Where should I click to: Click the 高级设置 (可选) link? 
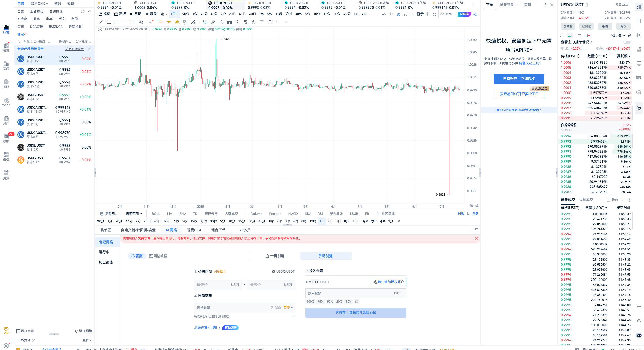(206, 328)
